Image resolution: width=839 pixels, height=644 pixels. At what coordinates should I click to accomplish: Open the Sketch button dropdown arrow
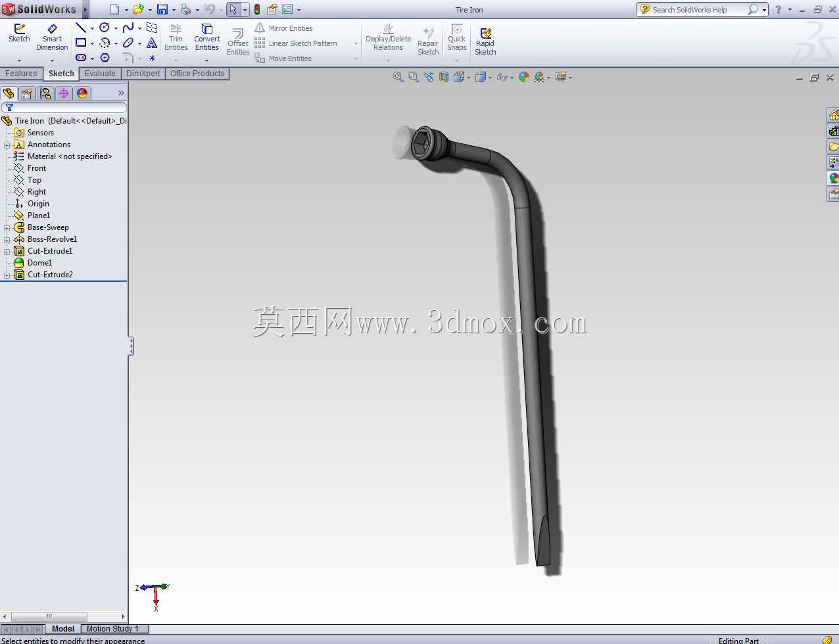pyautogui.click(x=19, y=60)
